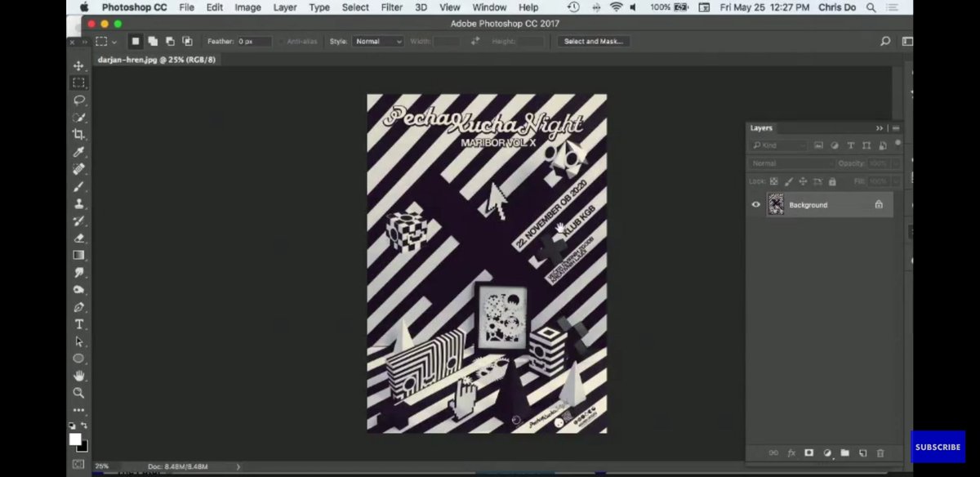Select the Spot Healing Brush tool
The image size is (980, 477).
(x=78, y=169)
